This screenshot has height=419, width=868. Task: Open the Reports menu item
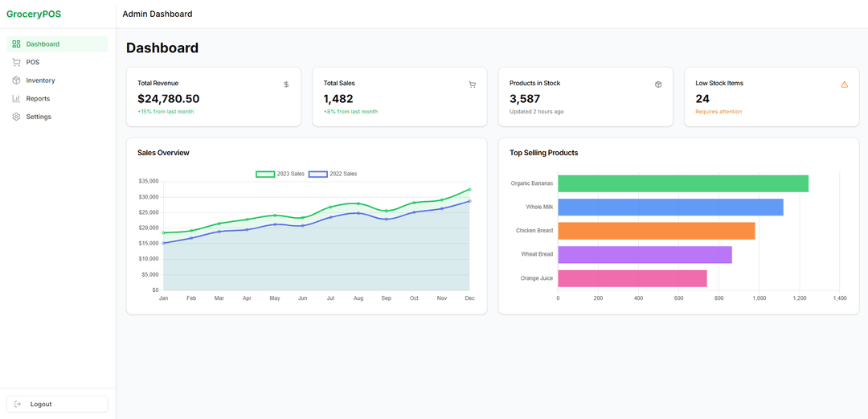point(38,98)
